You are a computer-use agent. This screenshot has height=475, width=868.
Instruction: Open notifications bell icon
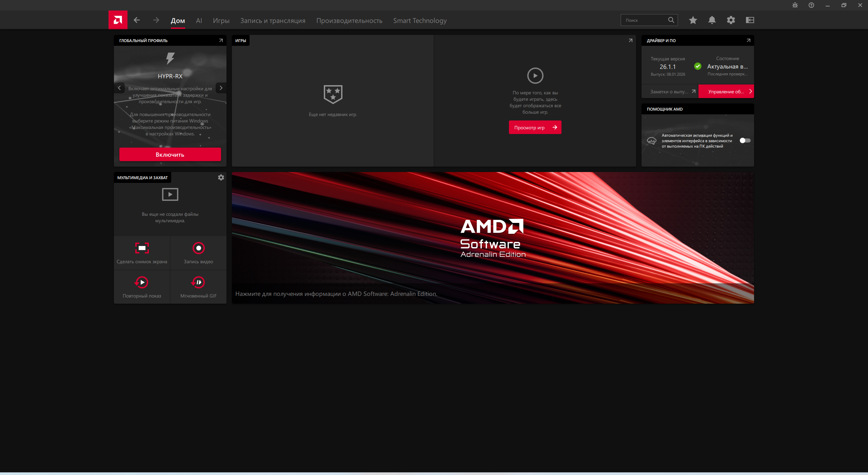[712, 20]
